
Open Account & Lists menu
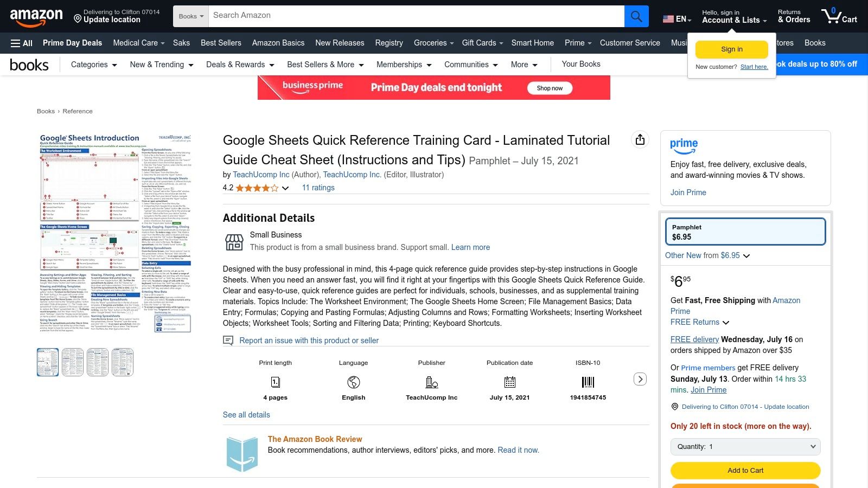click(734, 16)
